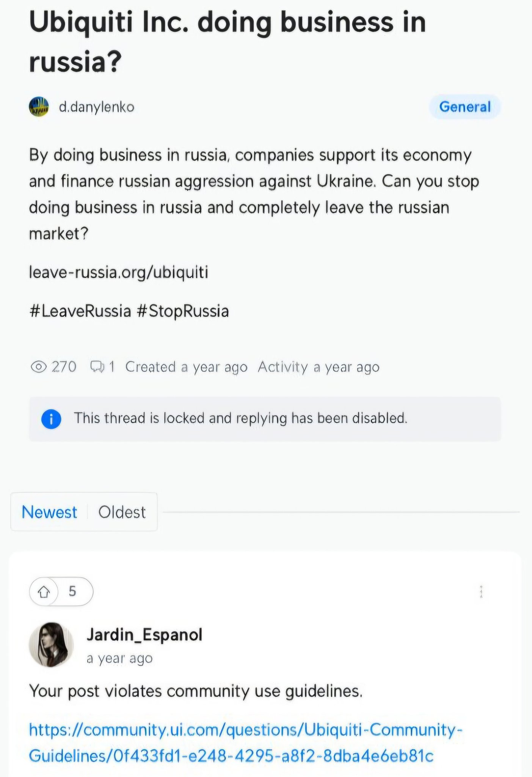Click the comments bubble icon
This screenshot has width=532, height=777.
[97, 367]
